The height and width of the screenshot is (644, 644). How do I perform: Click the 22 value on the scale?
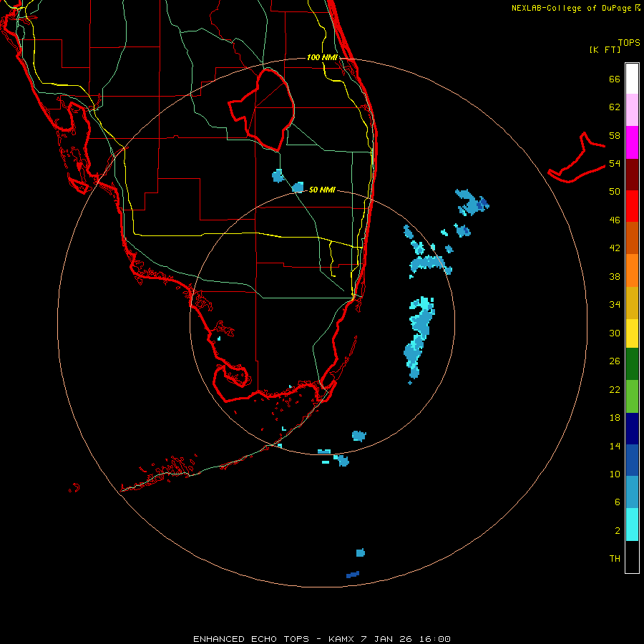point(615,389)
